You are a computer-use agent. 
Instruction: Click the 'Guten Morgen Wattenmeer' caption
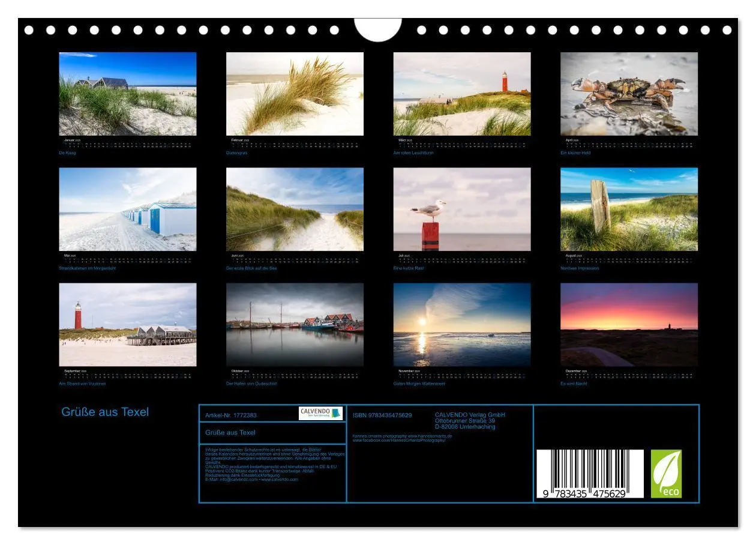pyautogui.click(x=419, y=384)
